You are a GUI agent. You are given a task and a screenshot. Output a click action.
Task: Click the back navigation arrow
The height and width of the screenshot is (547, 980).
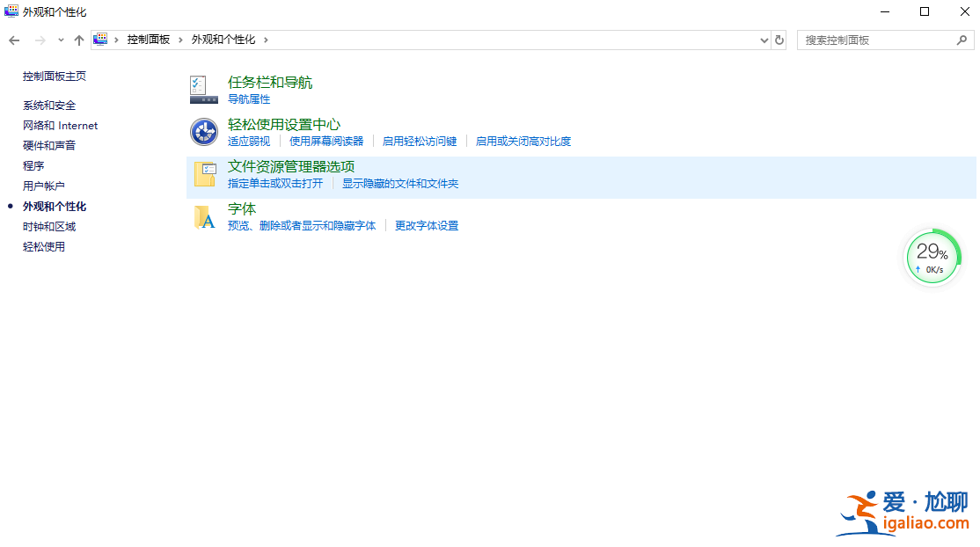point(14,40)
